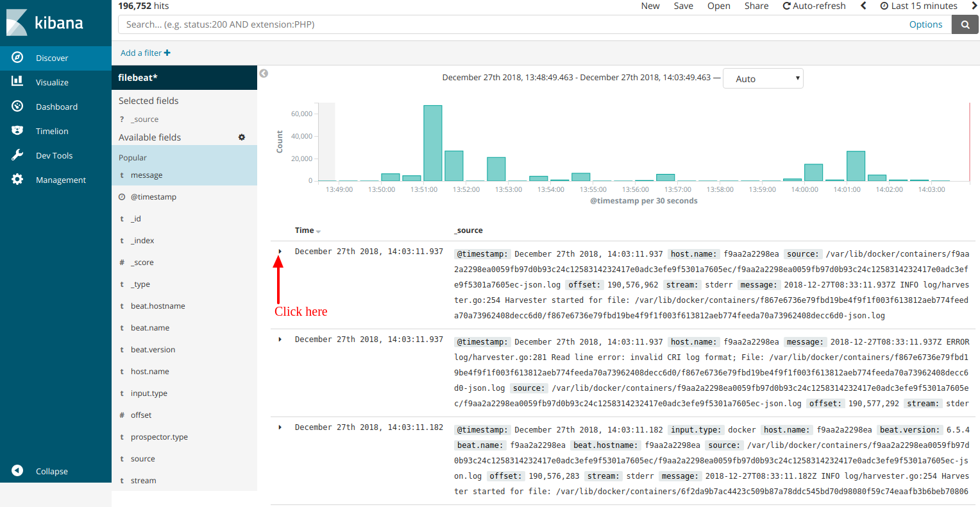Select the prospector.type field
This screenshot has width=980, height=507.
(x=159, y=437)
